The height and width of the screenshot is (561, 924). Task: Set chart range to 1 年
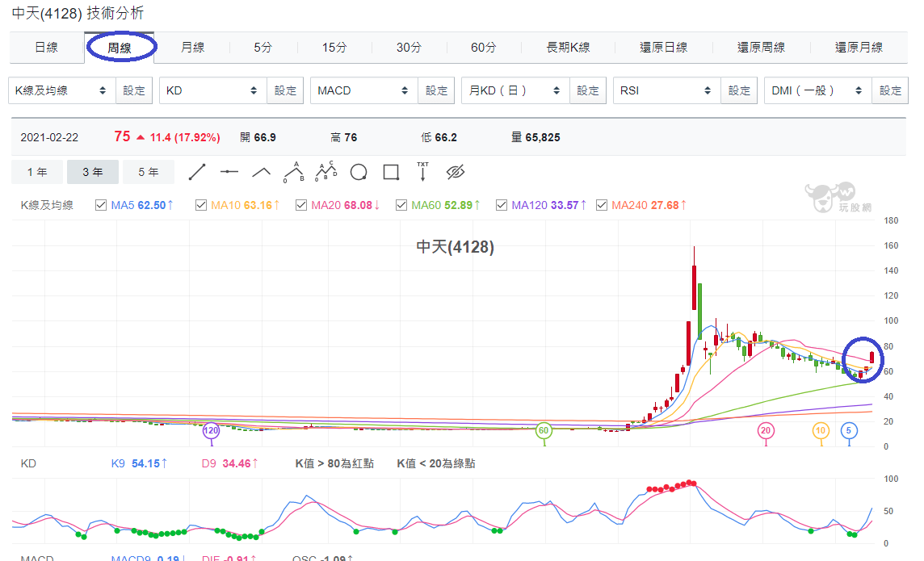click(x=37, y=172)
